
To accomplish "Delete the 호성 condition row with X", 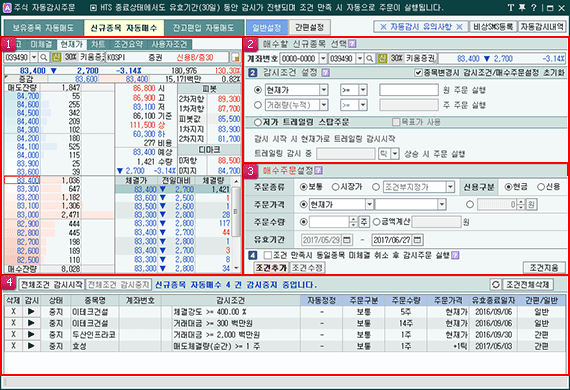I will (13, 346).
